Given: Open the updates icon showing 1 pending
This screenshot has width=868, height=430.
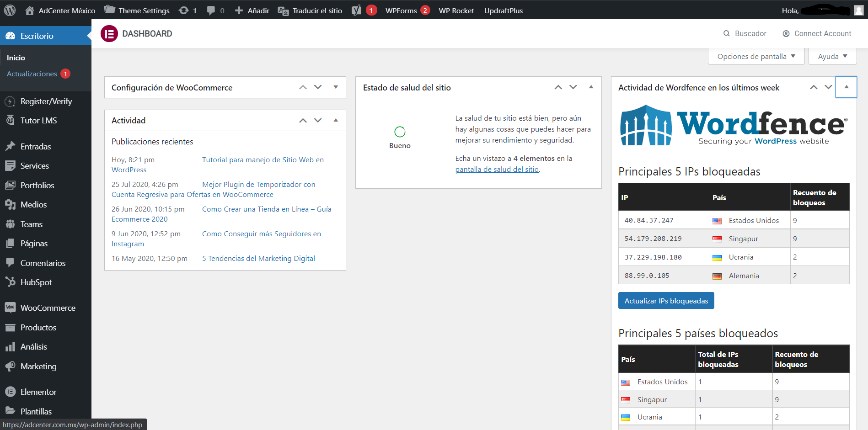Looking at the screenshot, I should [x=188, y=10].
